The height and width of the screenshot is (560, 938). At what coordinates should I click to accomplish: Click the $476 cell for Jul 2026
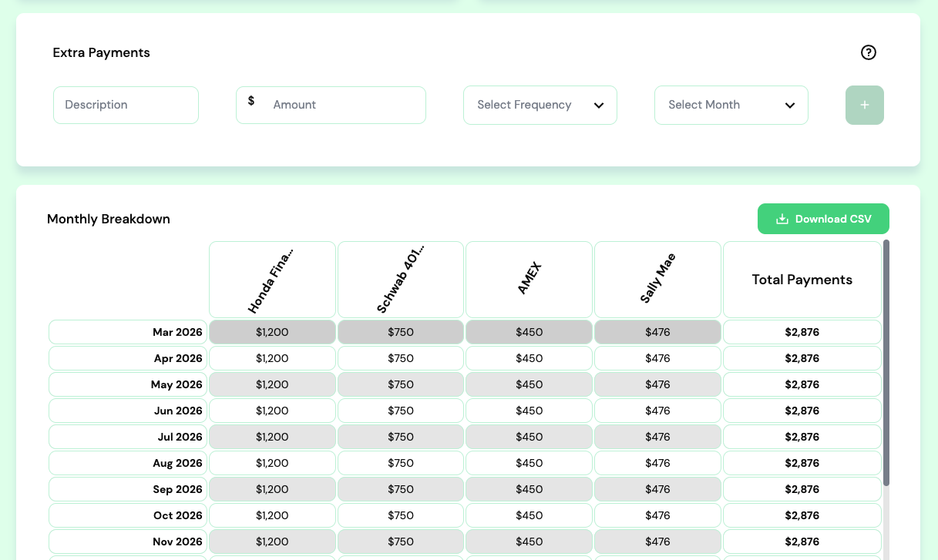click(x=657, y=437)
